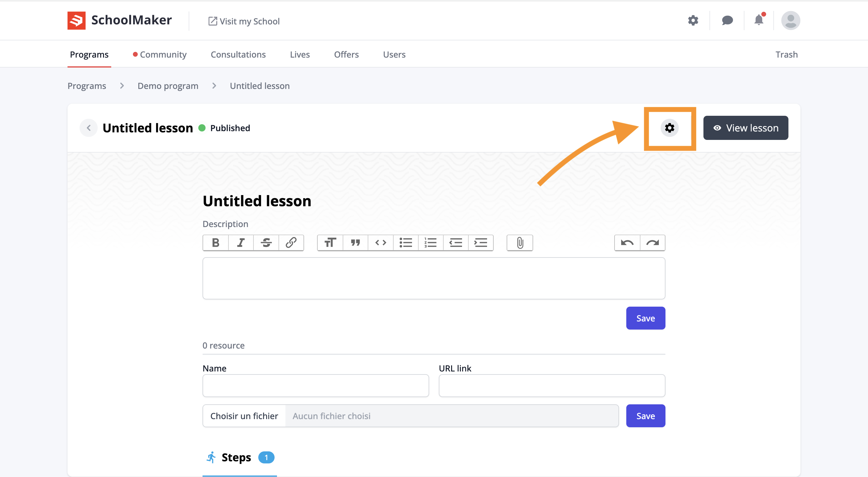Attach a file with paperclip icon

point(520,243)
